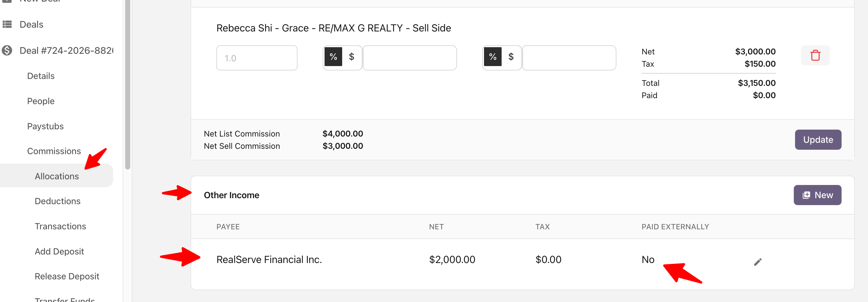868x302 pixels.
Task: Click the add icon on the New button
Action: 806,195
